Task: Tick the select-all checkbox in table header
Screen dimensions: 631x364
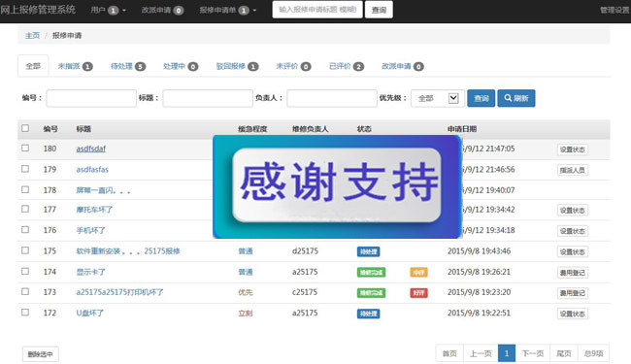Action: click(25, 128)
